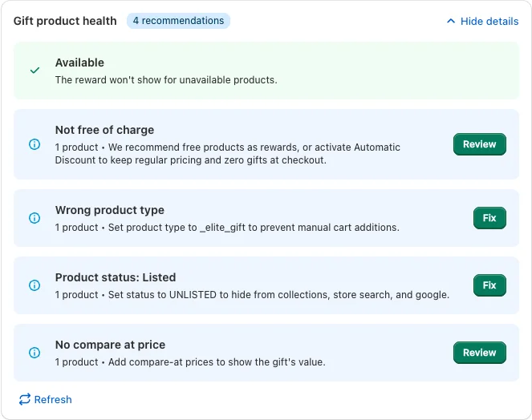This screenshot has width=532, height=420.
Task: Select the Wrong product type title
Action: [x=110, y=210]
